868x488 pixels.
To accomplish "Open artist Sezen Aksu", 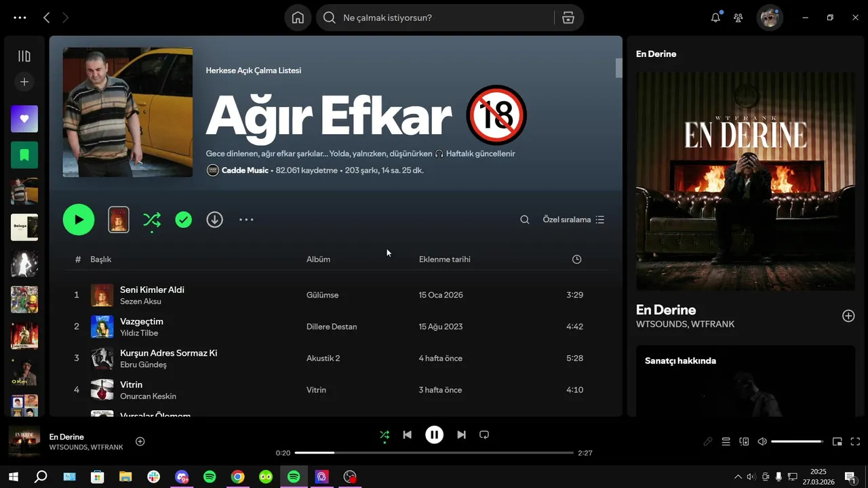I will tap(141, 301).
